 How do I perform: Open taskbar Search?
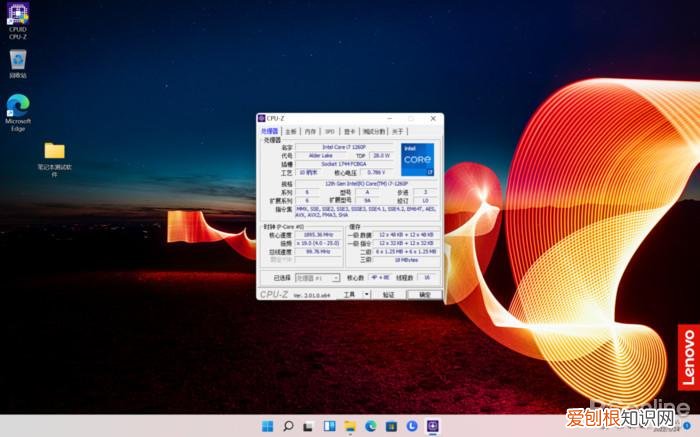pyautogui.click(x=288, y=426)
